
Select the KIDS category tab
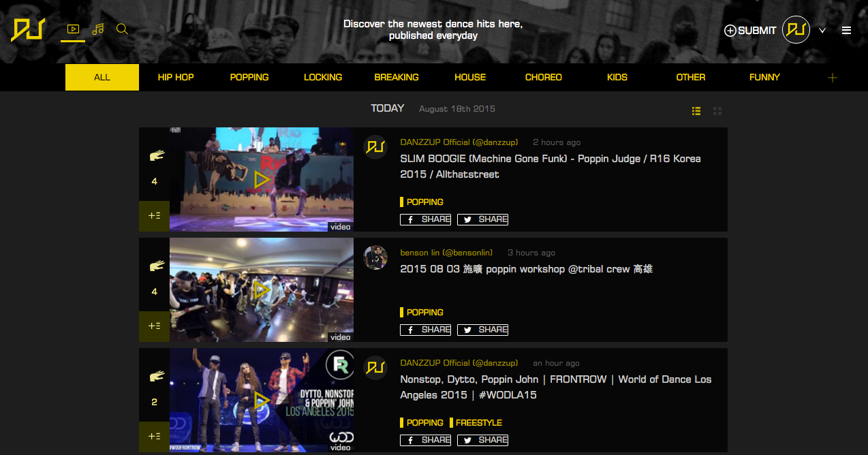point(617,77)
